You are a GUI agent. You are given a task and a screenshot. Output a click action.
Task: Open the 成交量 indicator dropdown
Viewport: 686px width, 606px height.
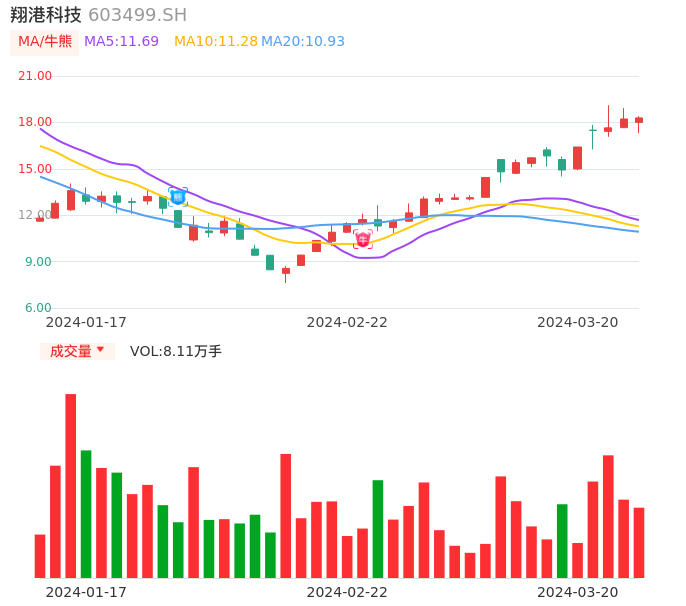point(77,351)
